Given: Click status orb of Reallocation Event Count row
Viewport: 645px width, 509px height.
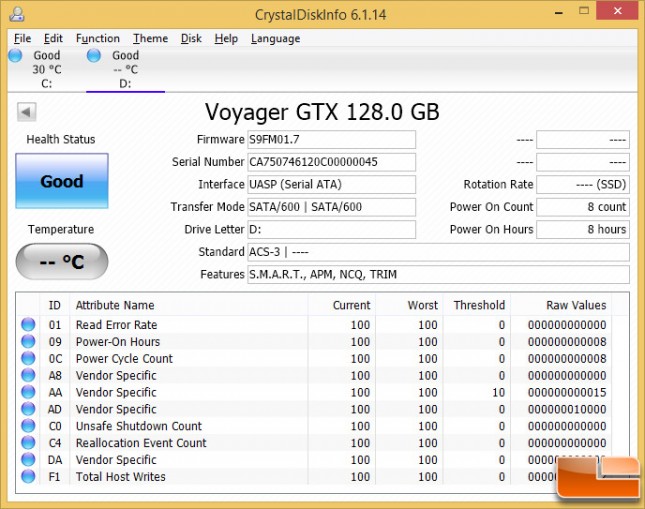Looking at the screenshot, I should [28, 442].
